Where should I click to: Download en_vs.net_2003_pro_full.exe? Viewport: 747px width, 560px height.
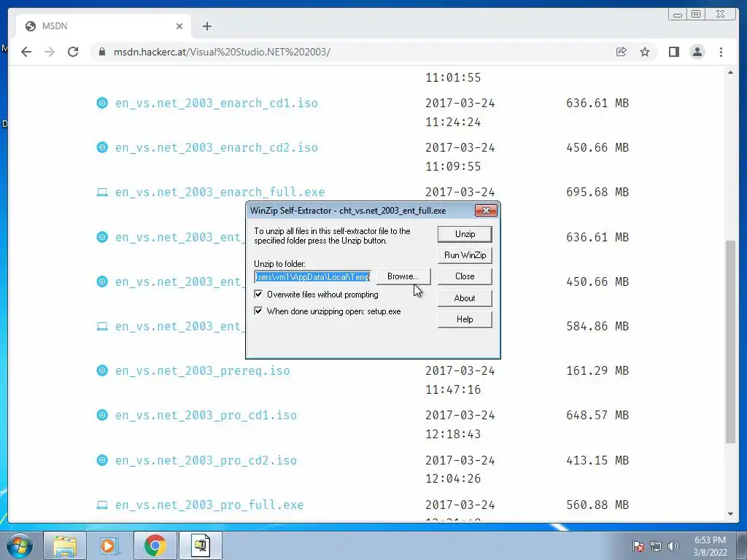209,505
